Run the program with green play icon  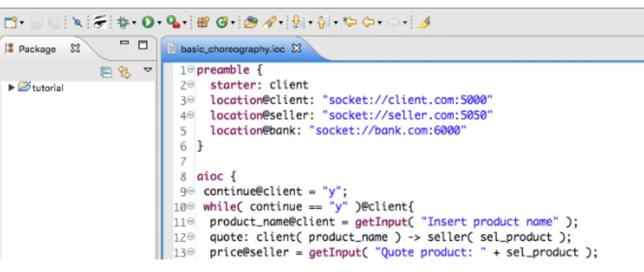pyautogui.click(x=148, y=22)
